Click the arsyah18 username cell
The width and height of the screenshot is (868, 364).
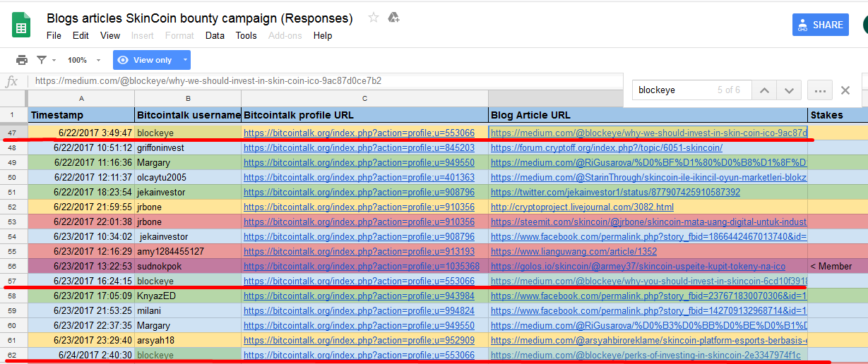click(x=188, y=340)
